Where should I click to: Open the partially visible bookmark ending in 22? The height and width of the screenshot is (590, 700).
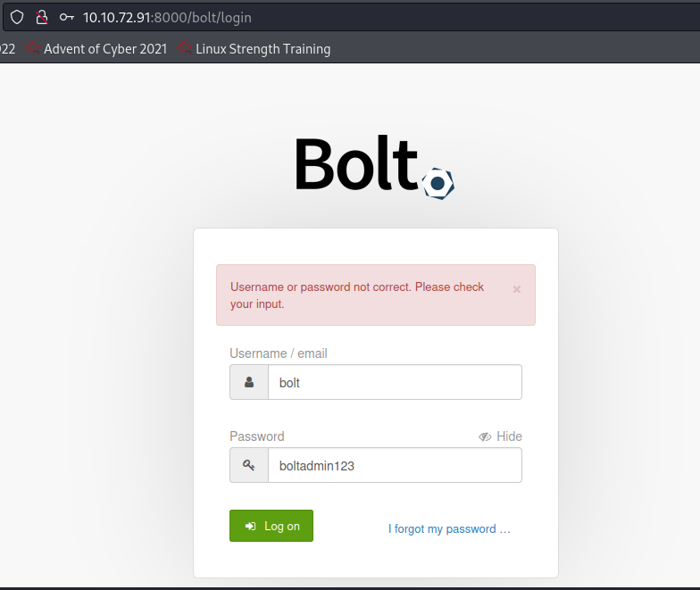(x=8, y=49)
